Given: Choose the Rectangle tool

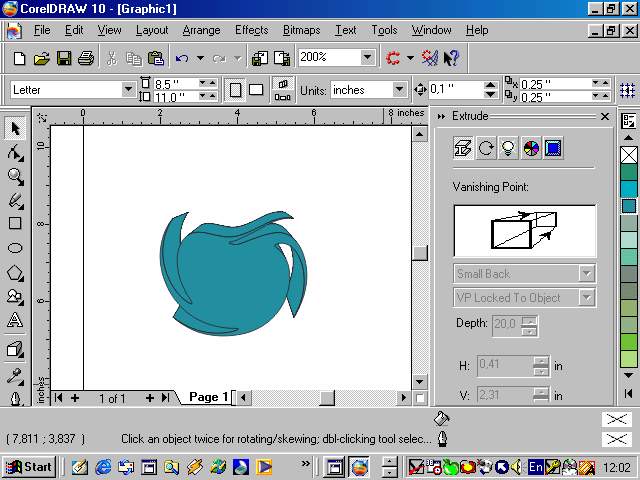Looking at the screenshot, I should [15, 224].
